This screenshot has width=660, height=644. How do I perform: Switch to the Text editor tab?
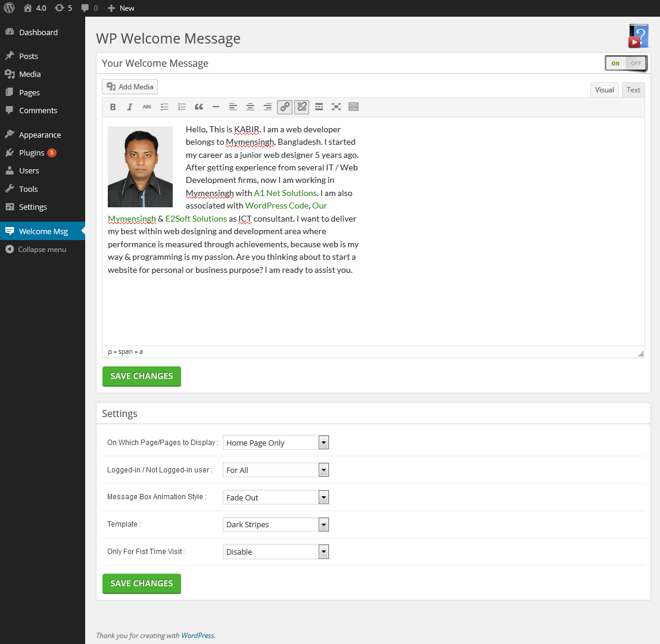(633, 89)
